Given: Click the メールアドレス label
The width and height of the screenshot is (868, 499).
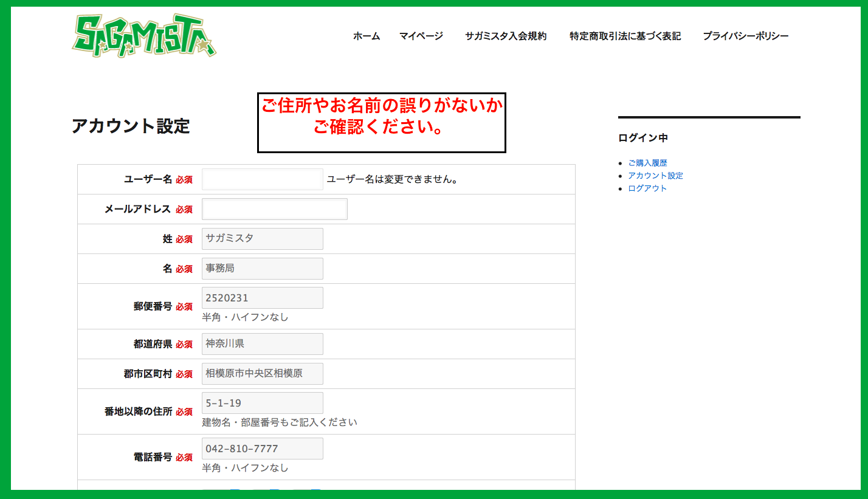Looking at the screenshot, I should point(137,209).
